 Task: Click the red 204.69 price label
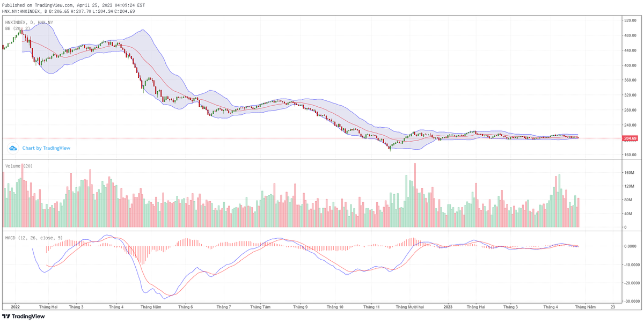coord(629,138)
